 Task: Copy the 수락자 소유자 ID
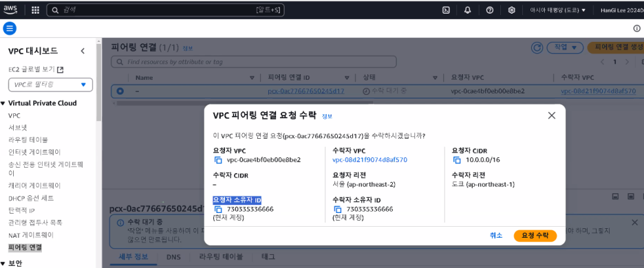[338, 210]
